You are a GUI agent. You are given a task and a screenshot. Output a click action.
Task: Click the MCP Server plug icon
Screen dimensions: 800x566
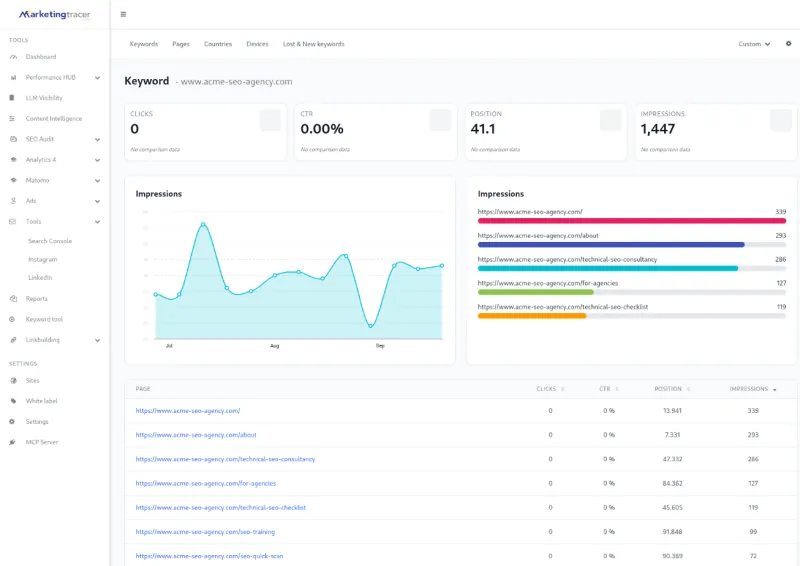(x=12, y=442)
